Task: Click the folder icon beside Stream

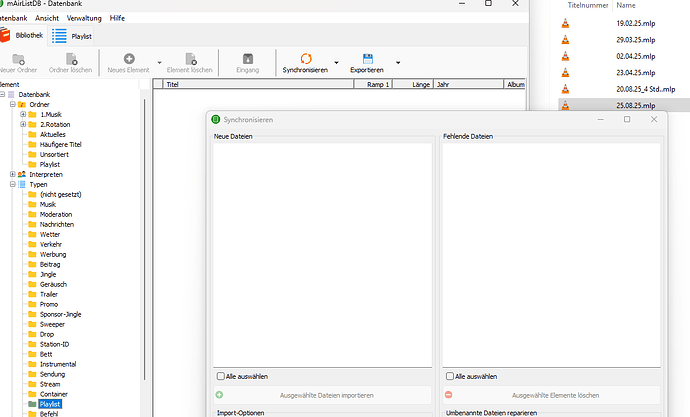Action: point(32,384)
